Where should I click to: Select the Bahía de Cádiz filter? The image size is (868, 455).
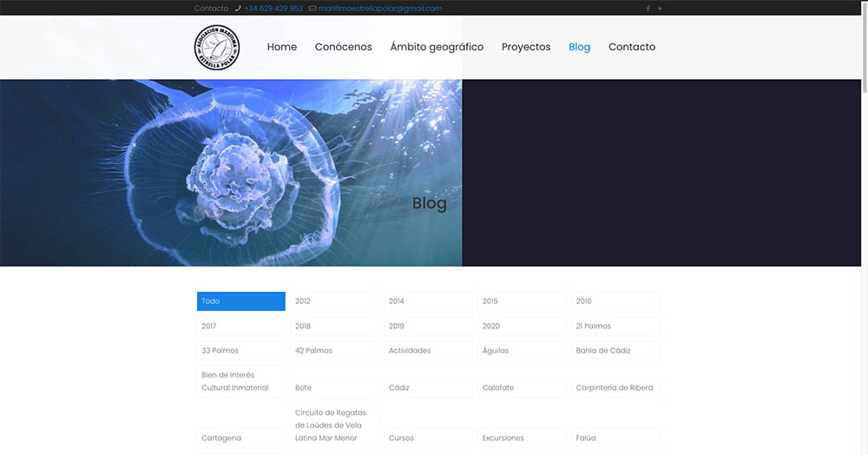point(615,351)
